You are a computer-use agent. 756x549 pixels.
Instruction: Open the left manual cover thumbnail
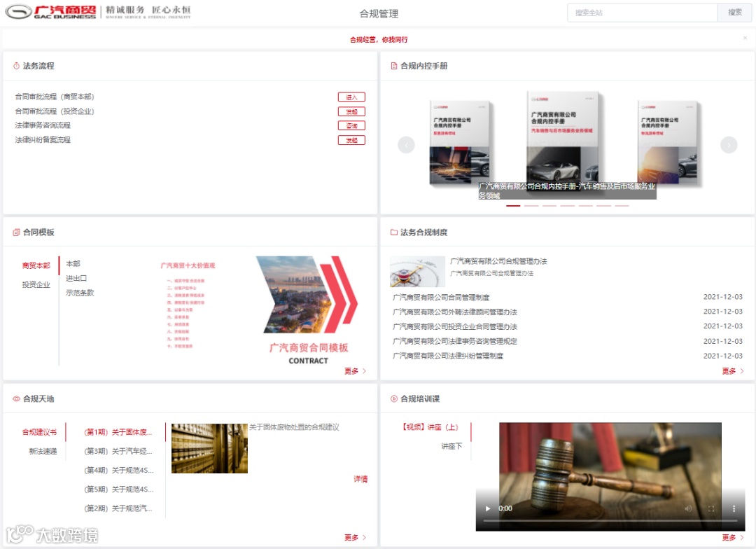459,142
